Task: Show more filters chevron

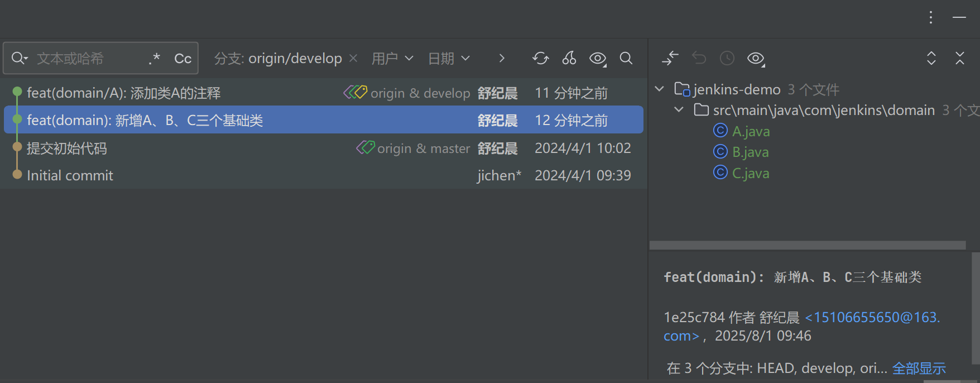Action: coord(502,58)
